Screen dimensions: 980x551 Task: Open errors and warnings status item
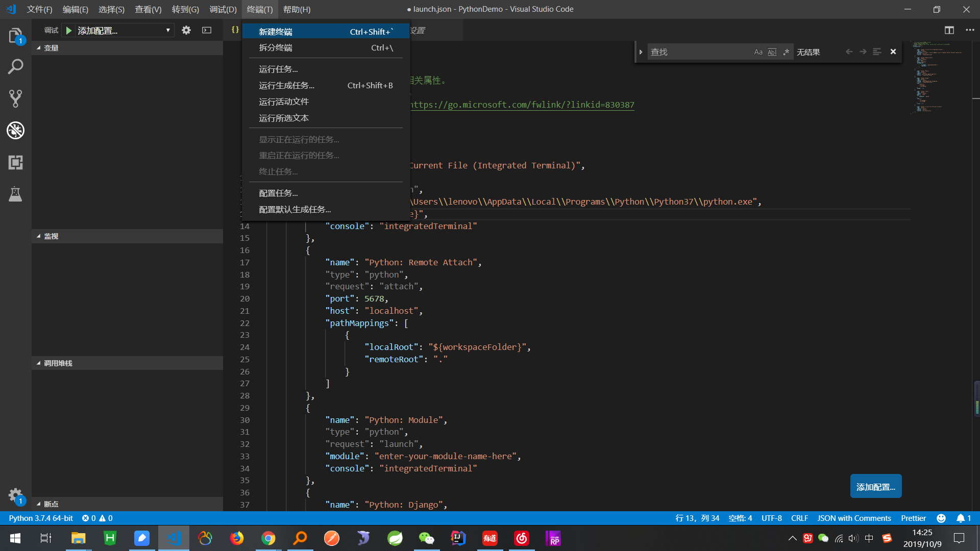pos(97,518)
